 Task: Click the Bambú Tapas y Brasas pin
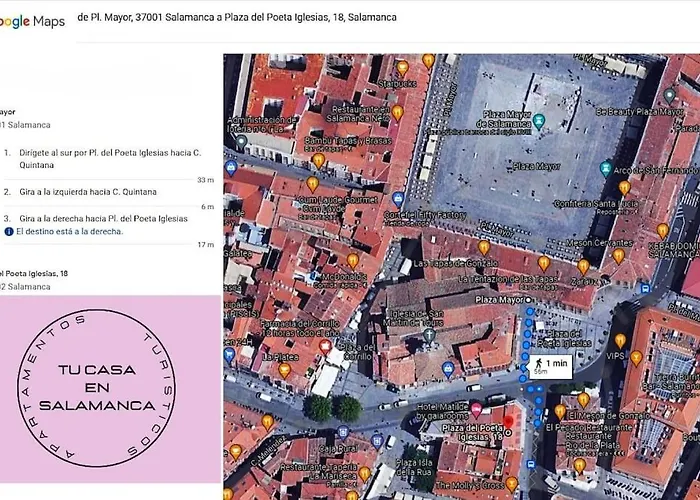coord(318,160)
